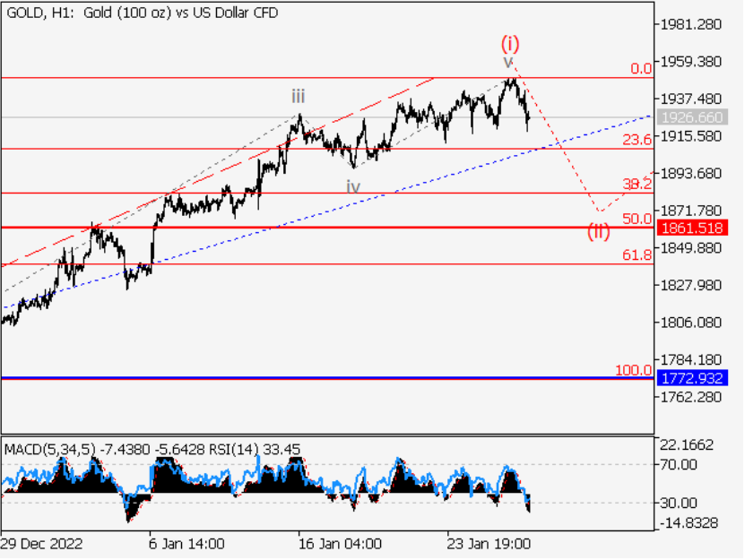Click the -14.8328 indicator scale value
This screenshot has width=745, height=560.
click(x=689, y=523)
